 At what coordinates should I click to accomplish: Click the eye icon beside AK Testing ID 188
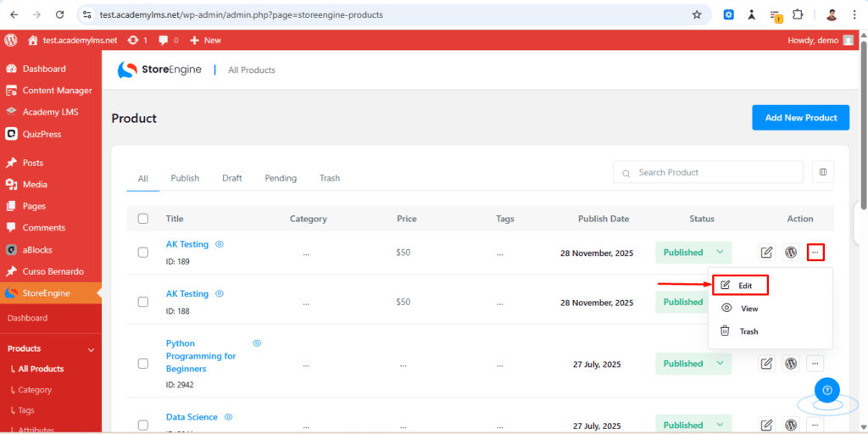click(x=220, y=293)
